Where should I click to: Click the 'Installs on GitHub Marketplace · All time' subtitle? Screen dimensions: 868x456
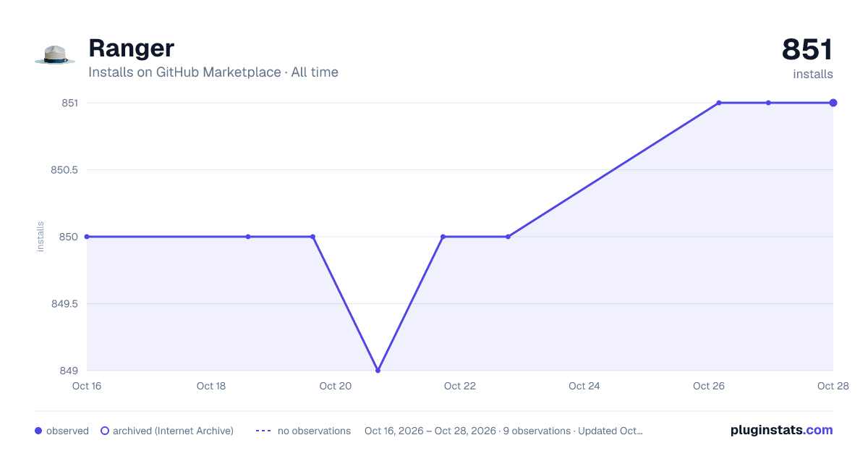(213, 72)
